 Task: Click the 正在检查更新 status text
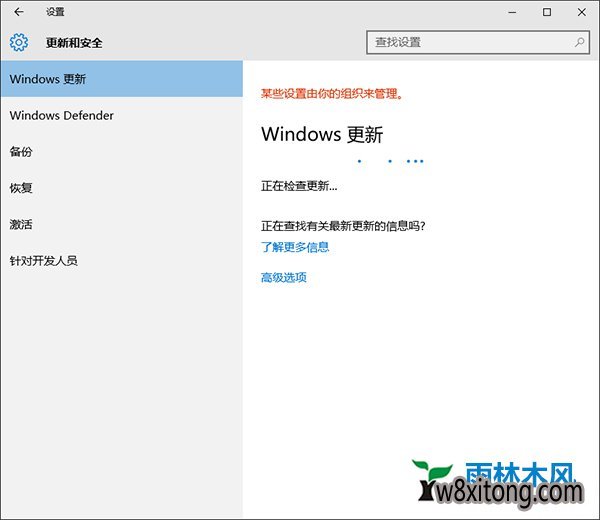(x=299, y=186)
